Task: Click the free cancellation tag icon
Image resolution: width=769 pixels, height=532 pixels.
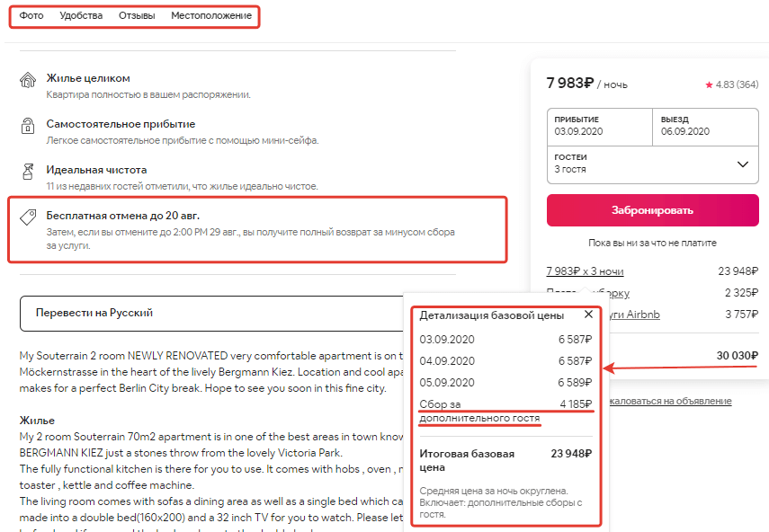Action: pyautogui.click(x=28, y=217)
